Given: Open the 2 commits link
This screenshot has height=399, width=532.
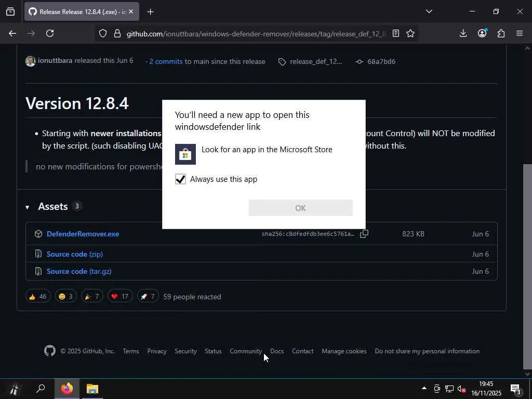Looking at the screenshot, I should [x=166, y=61].
